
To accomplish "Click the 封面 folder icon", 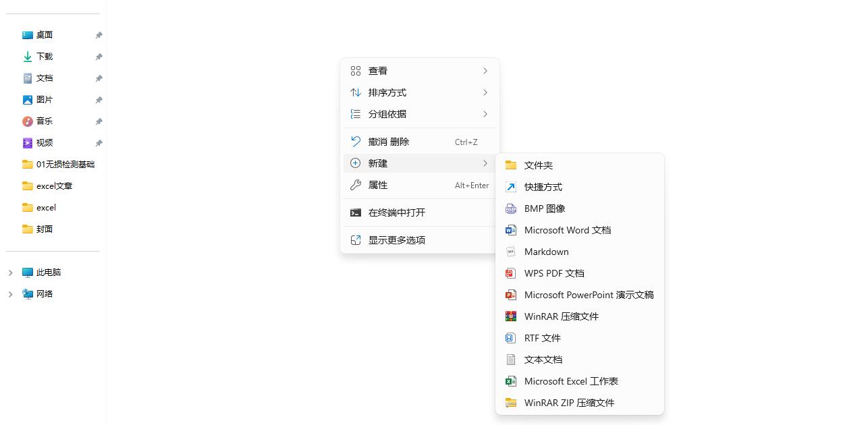I will 28,229.
